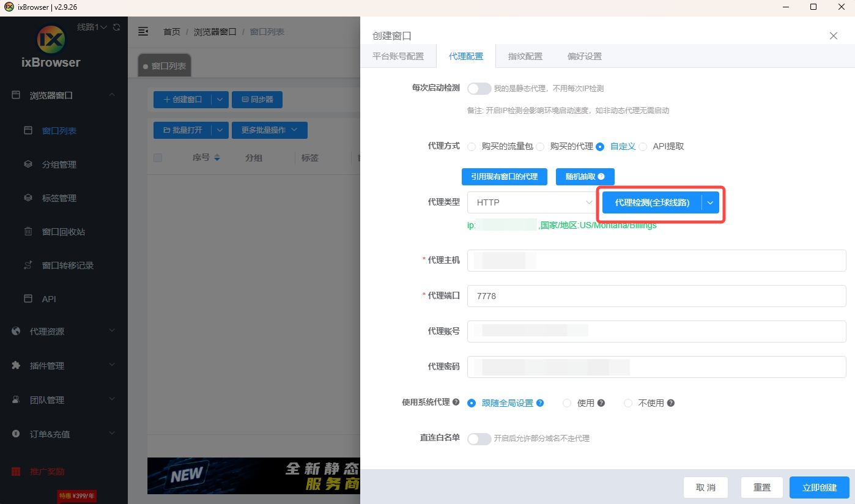The width and height of the screenshot is (855, 504).
Task: Click help icon after 跟随全局设置
Action: point(540,403)
